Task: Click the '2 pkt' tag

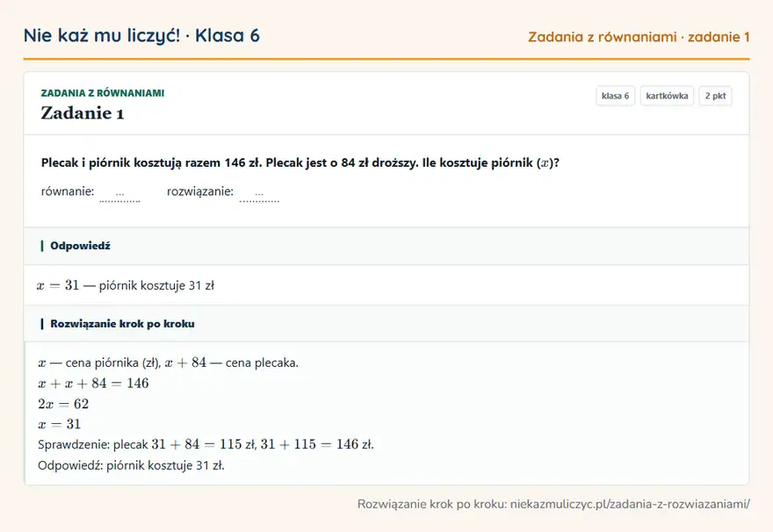Action: [715, 96]
